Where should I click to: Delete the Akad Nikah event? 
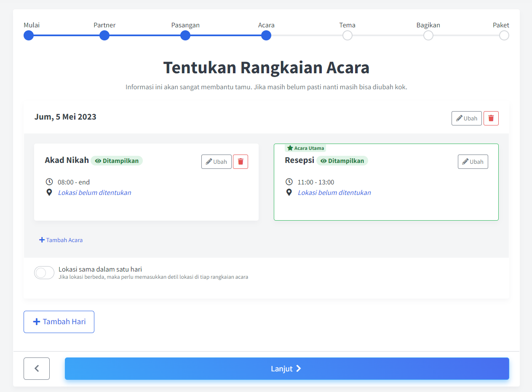241,162
